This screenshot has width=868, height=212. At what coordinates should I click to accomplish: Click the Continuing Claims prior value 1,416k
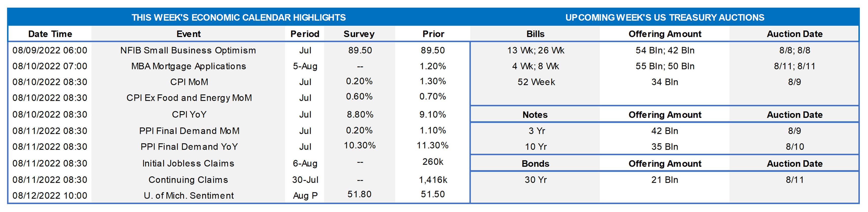(433, 180)
